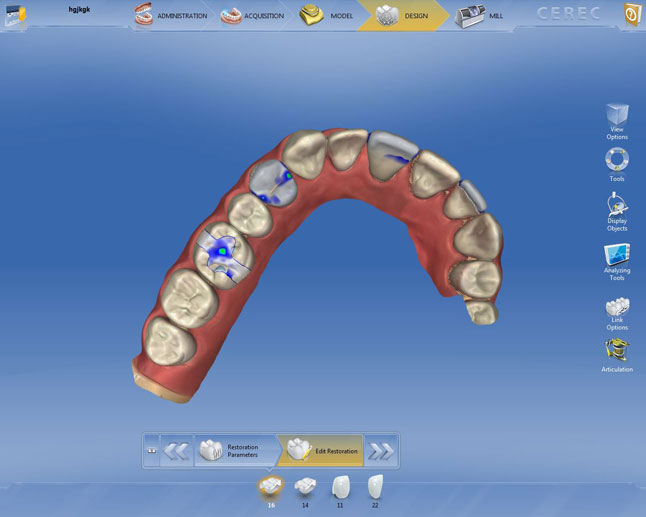
Task: Collapse the step menu with the small toggle
Action: [x=152, y=451]
